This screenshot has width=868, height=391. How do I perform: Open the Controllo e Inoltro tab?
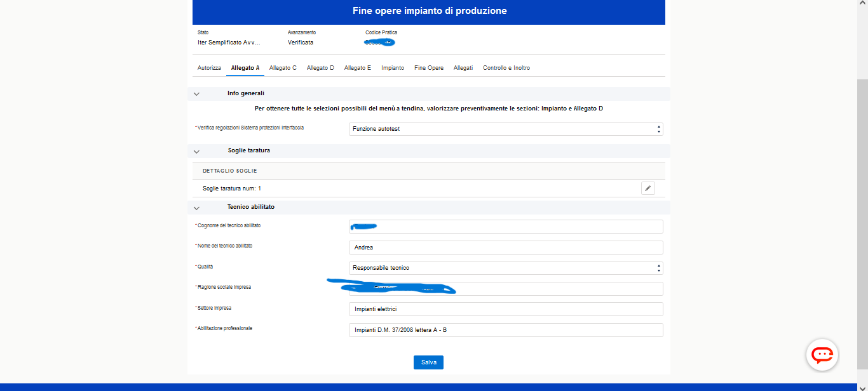(x=506, y=68)
